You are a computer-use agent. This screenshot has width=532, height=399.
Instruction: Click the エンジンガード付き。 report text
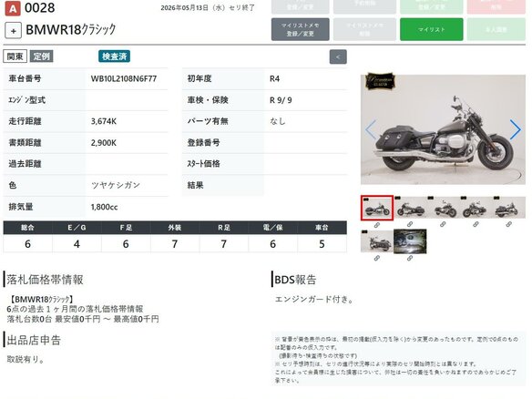(314, 300)
